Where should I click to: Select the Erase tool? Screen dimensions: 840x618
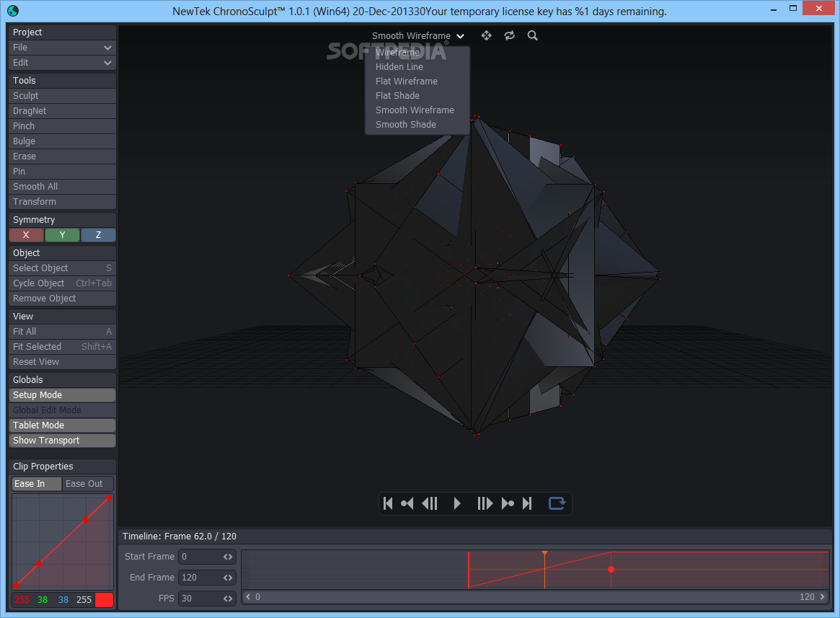62,156
